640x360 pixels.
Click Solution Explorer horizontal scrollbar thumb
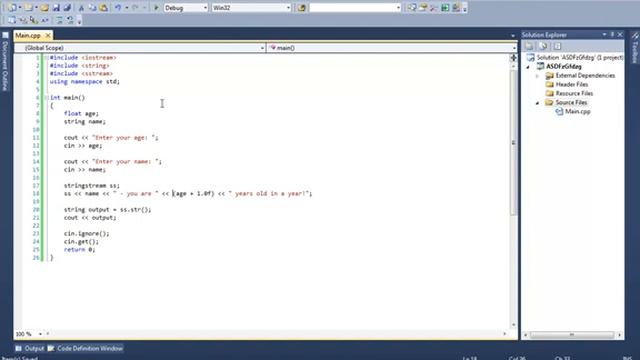coord(572,335)
